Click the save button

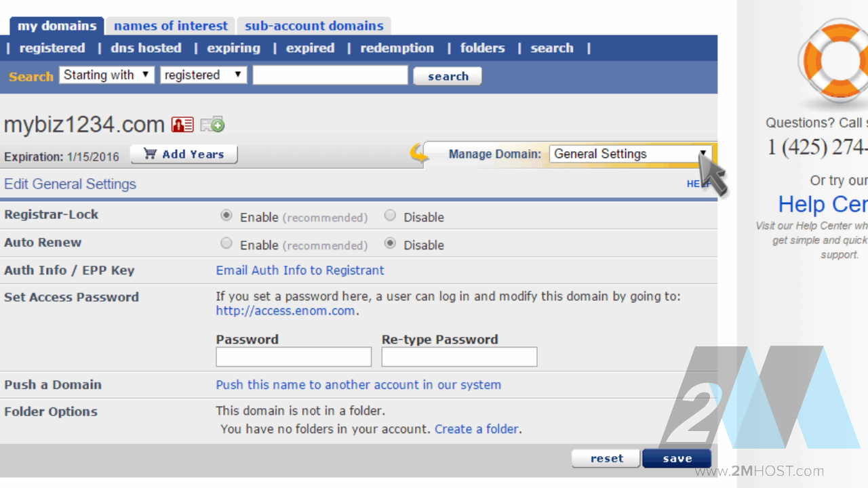(x=677, y=459)
